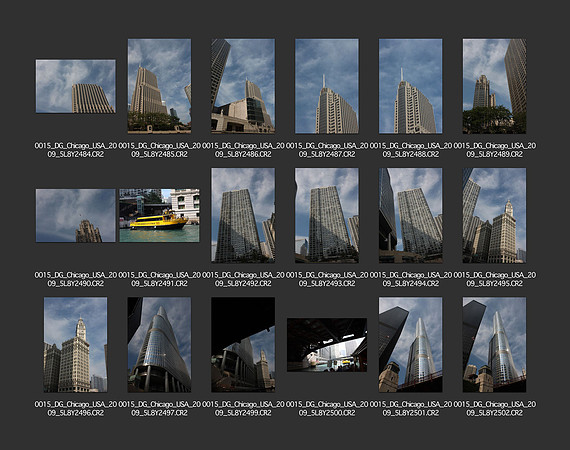Click filename label ending 5L8Y2500.CR2

click(x=327, y=408)
